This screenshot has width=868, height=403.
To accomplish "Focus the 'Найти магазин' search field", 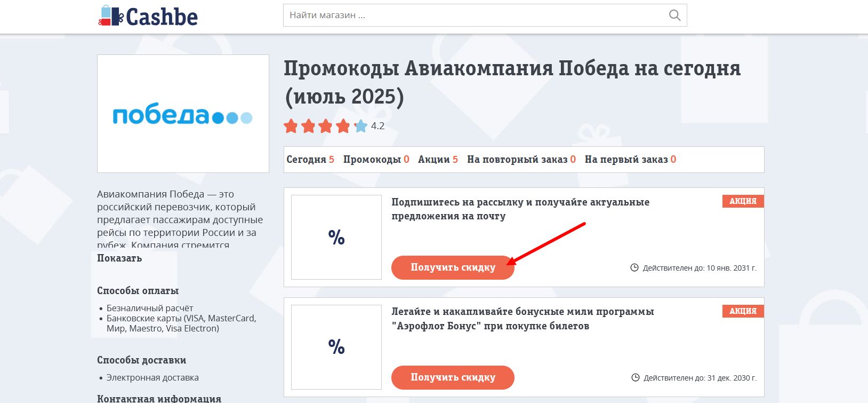I will pyautogui.click(x=485, y=15).
